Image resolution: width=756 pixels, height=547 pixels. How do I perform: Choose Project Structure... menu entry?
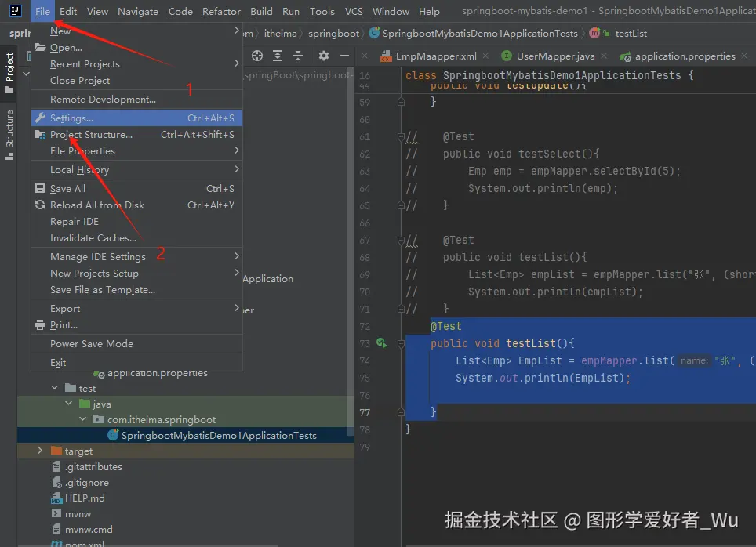tap(137, 135)
